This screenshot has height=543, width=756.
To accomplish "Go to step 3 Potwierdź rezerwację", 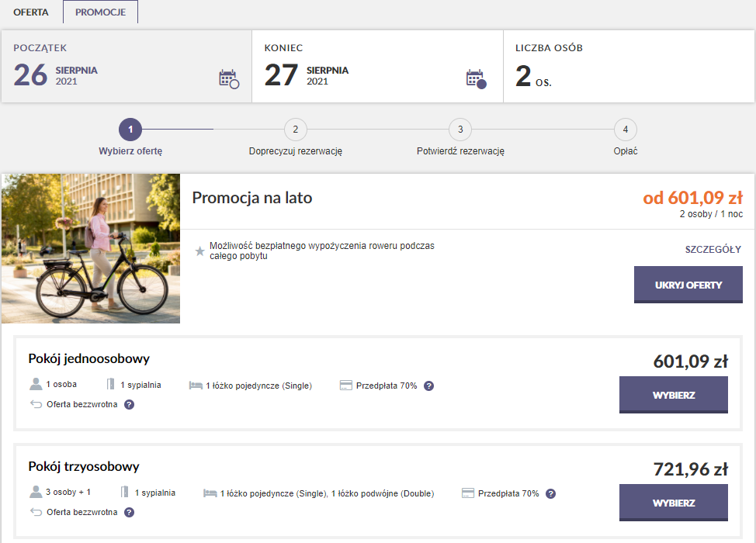I will [x=460, y=130].
